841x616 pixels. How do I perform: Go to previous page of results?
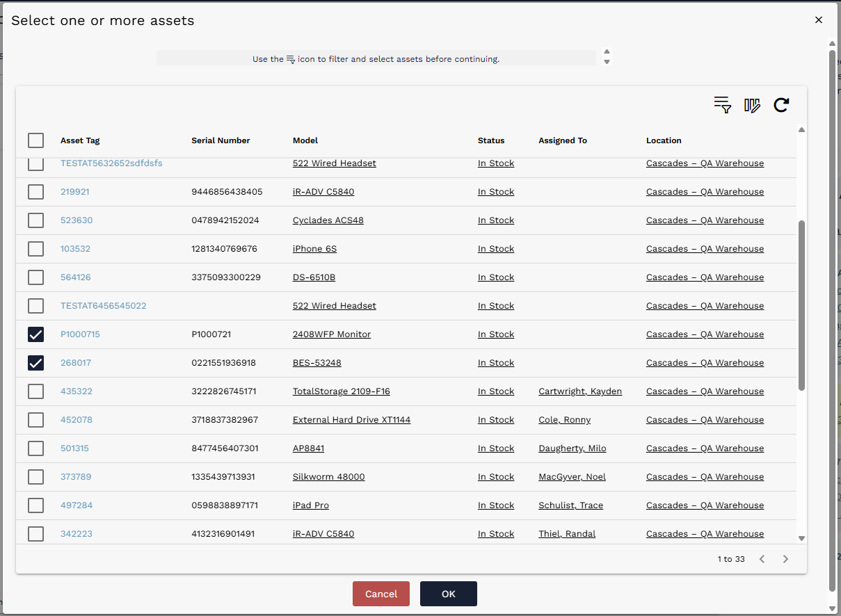point(762,559)
